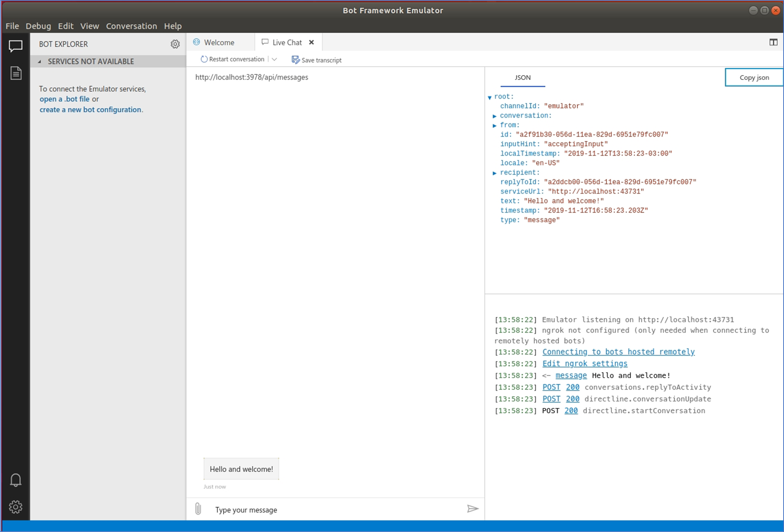Open the File menu
784x532 pixels.
point(12,26)
